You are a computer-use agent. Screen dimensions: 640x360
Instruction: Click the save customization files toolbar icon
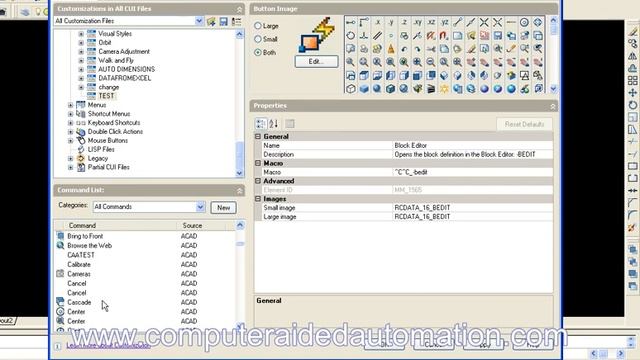point(224,21)
